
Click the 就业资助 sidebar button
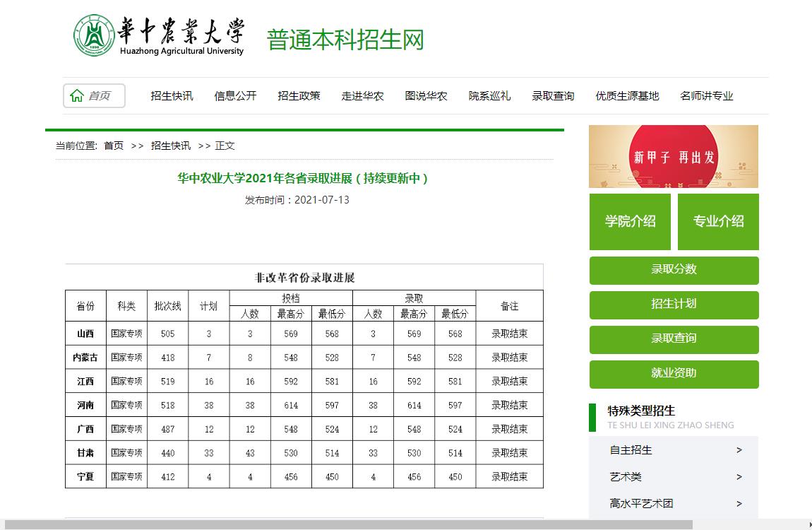pos(674,375)
